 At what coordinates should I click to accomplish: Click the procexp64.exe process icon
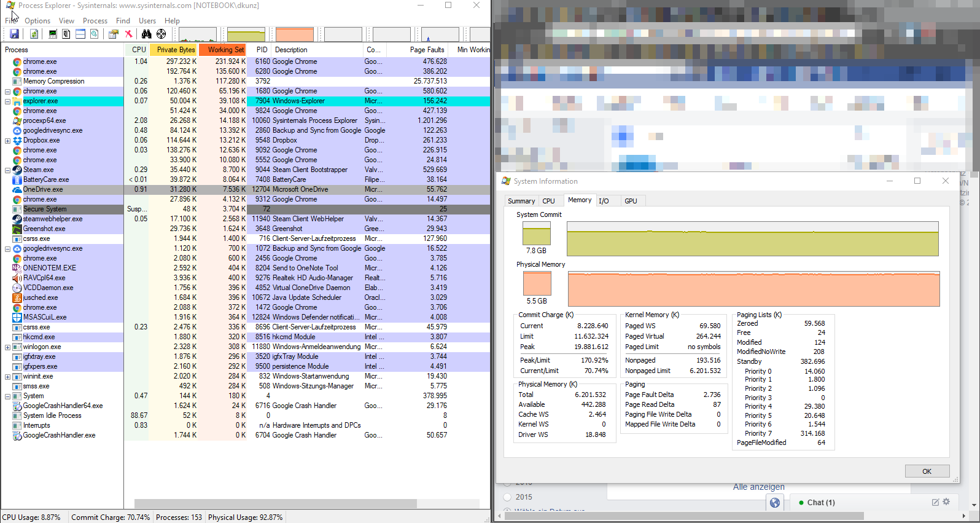(17, 120)
